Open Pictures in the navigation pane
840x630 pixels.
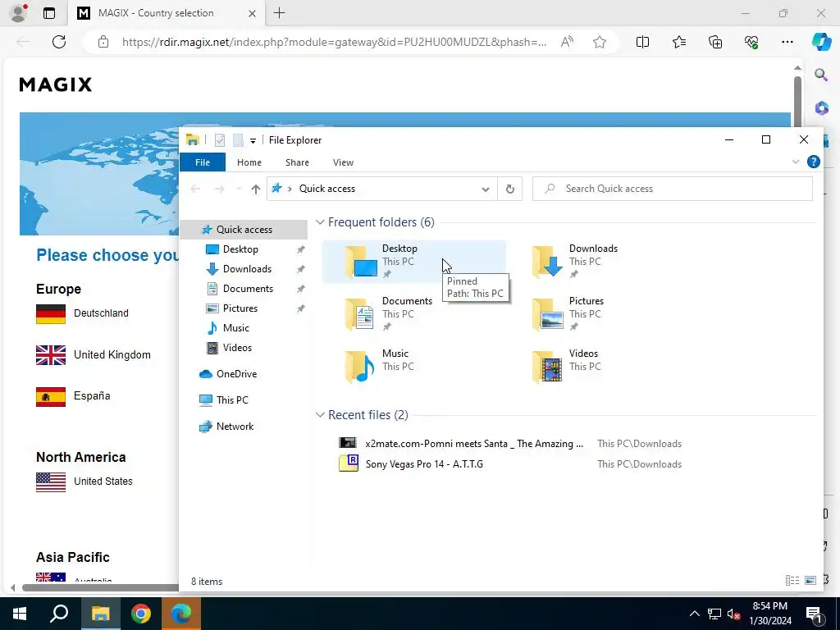(240, 308)
